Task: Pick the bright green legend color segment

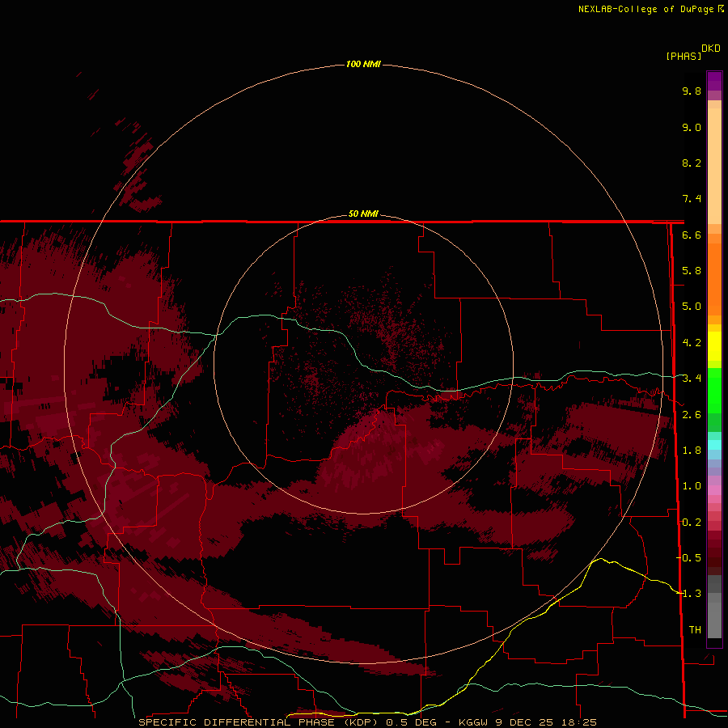Action: [714, 390]
